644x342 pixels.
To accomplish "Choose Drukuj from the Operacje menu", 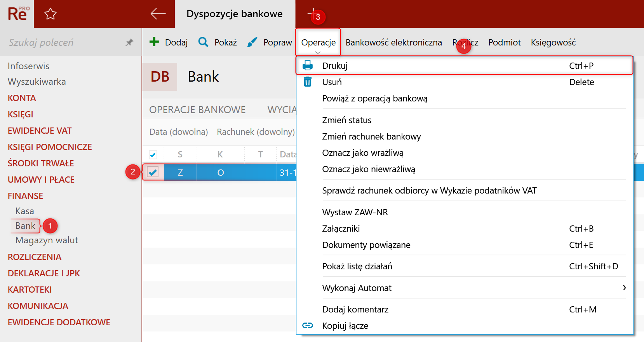I will 465,65.
